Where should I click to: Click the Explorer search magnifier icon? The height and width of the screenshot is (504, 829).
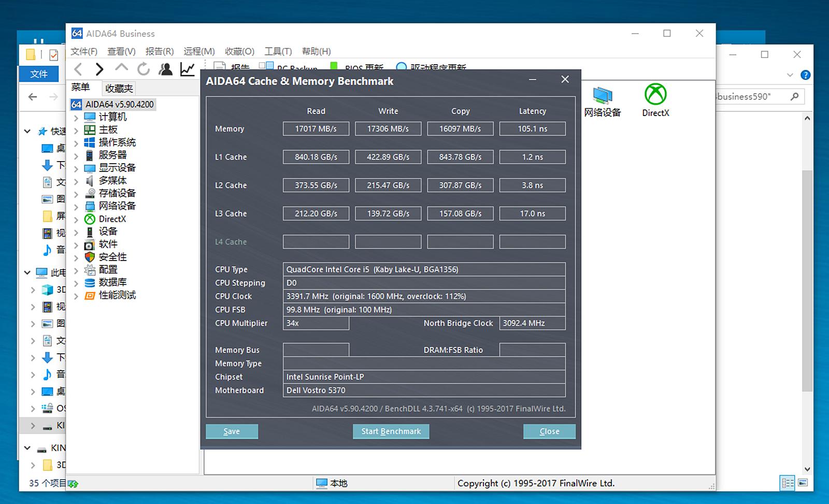tap(794, 96)
